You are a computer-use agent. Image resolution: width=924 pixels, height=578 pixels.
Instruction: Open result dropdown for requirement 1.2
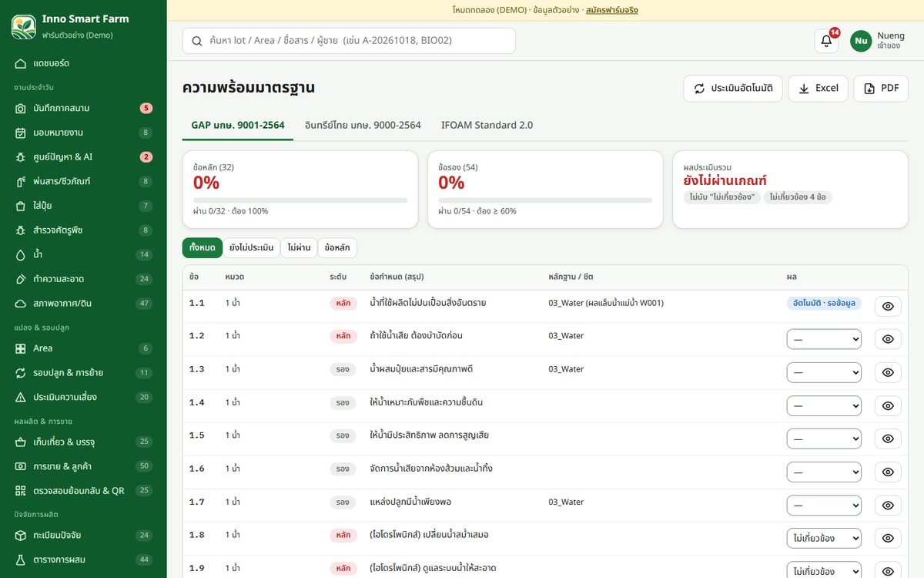(824, 340)
